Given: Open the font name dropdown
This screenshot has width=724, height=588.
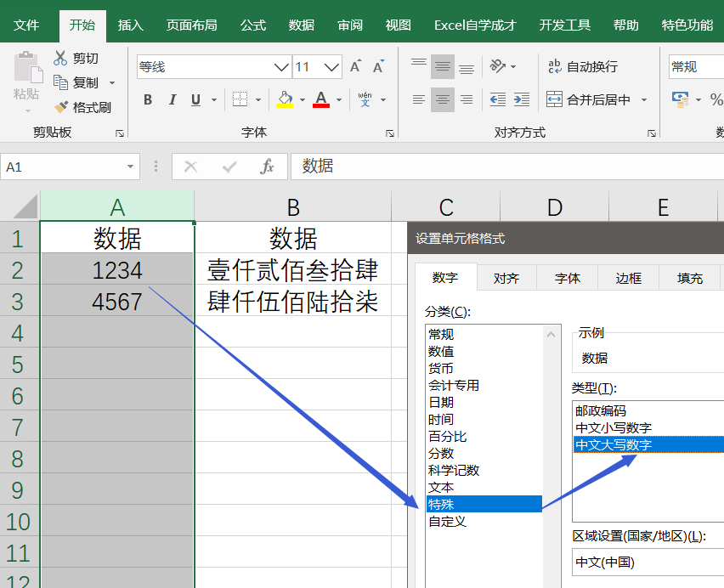Looking at the screenshot, I should click(x=280, y=66).
